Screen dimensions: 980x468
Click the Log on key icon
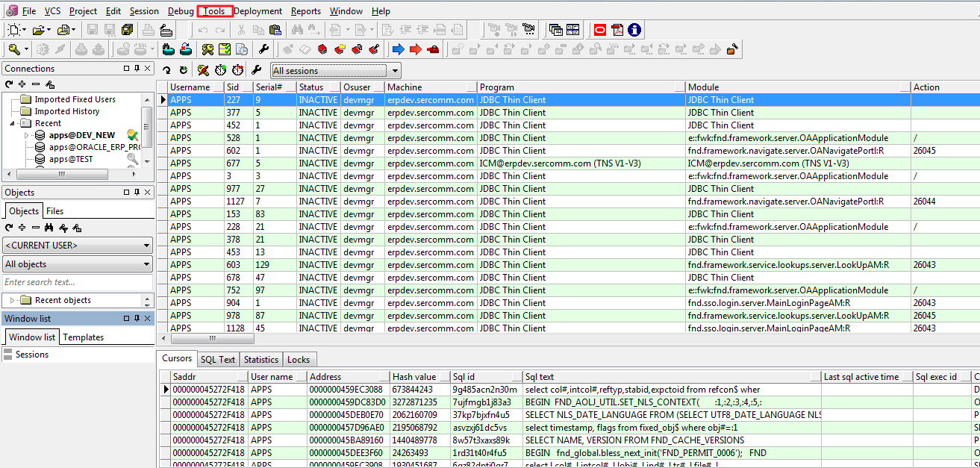(x=14, y=49)
